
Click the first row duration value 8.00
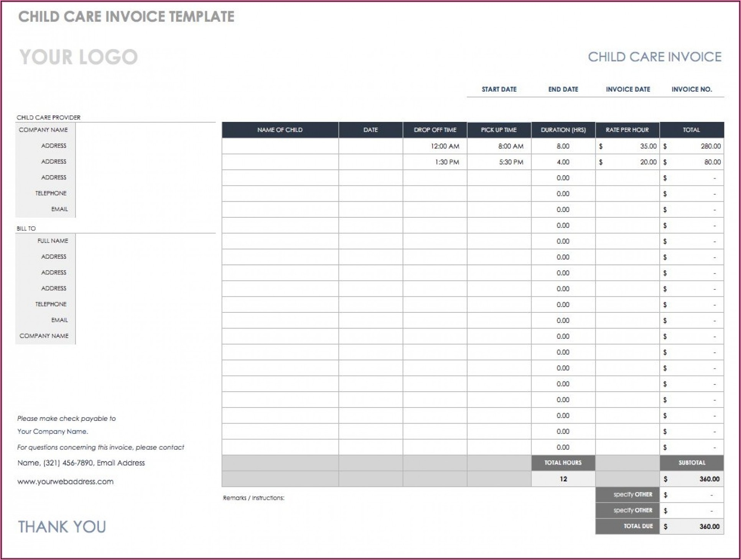[563, 146]
